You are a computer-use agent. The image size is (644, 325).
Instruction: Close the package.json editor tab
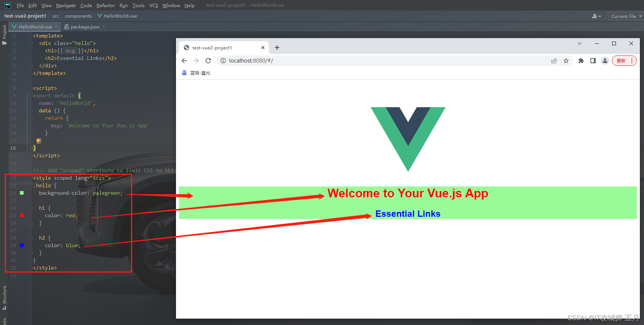(x=104, y=27)
